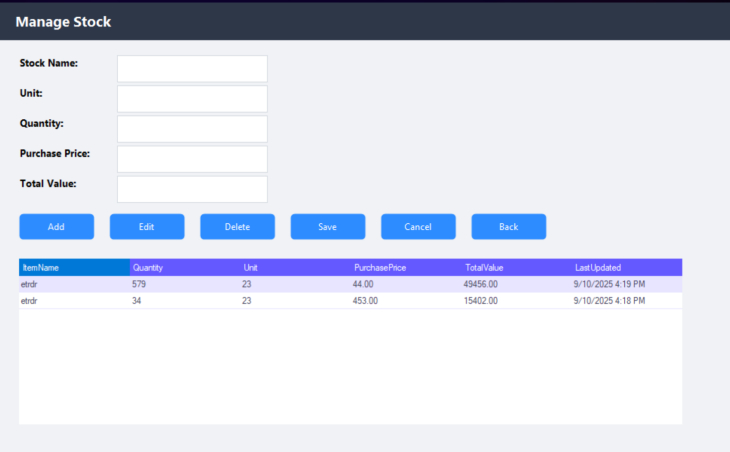Click the Cancel button
This screenshot has width=730, height=452.
(x=418, y=227)
